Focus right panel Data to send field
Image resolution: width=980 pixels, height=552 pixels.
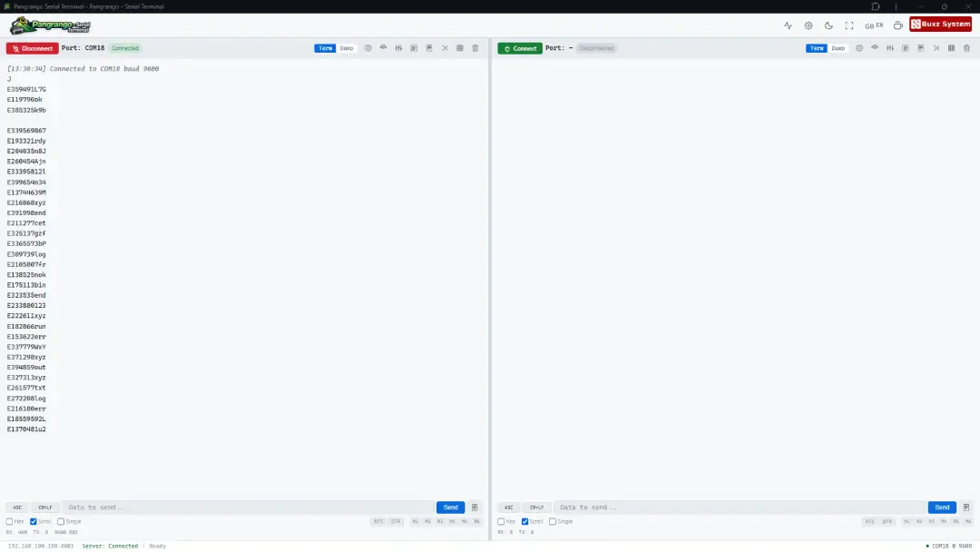click(740, 508)
